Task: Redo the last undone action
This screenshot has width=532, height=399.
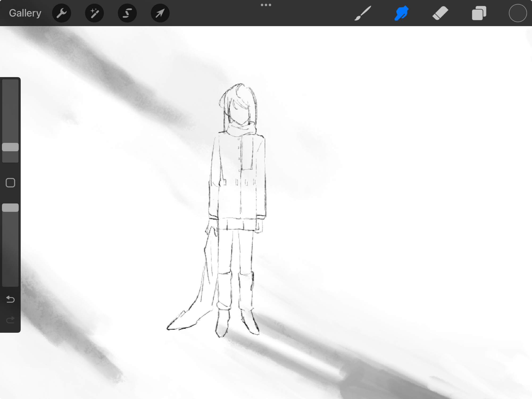Action: [10, 320]
